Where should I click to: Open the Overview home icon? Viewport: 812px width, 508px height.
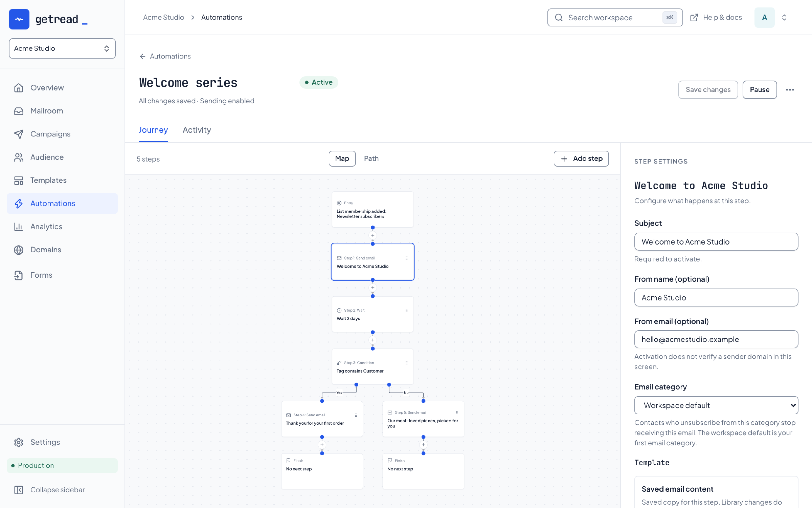pyautogui.click(x=19, y=88)
